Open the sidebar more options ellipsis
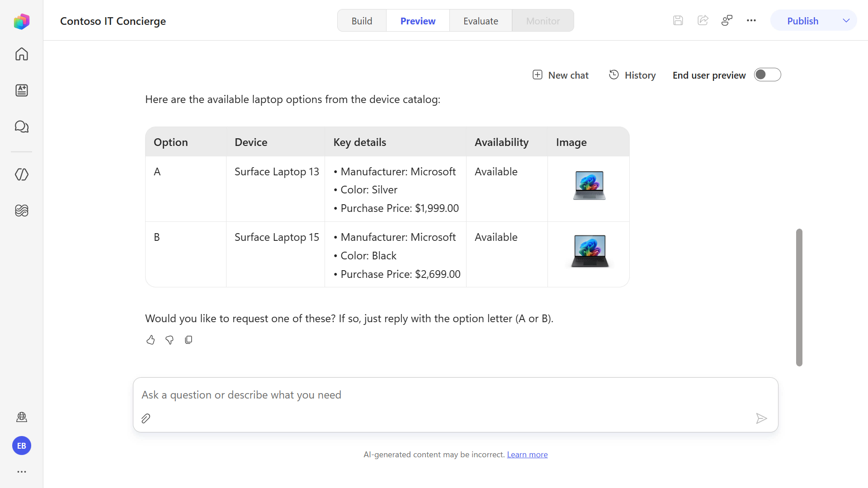Image resolution: width=868 pixels, height=488 pixels. (21, 472)
